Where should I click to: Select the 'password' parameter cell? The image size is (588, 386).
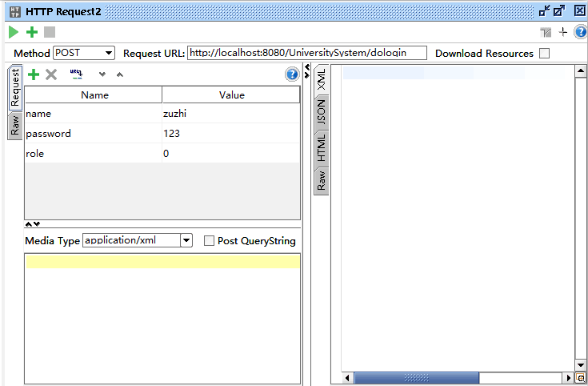pos(94,133)
